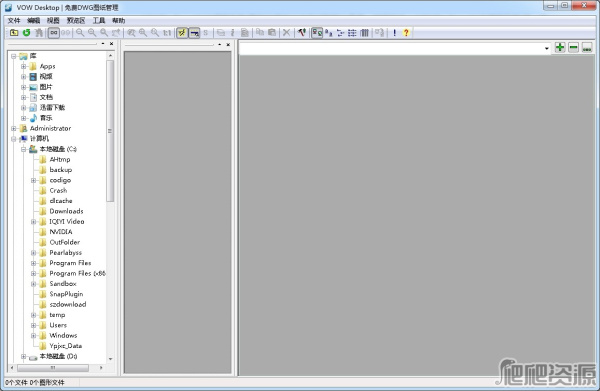
Task: Click the open folder toolbar icon
Action: (x=14, y=33)
